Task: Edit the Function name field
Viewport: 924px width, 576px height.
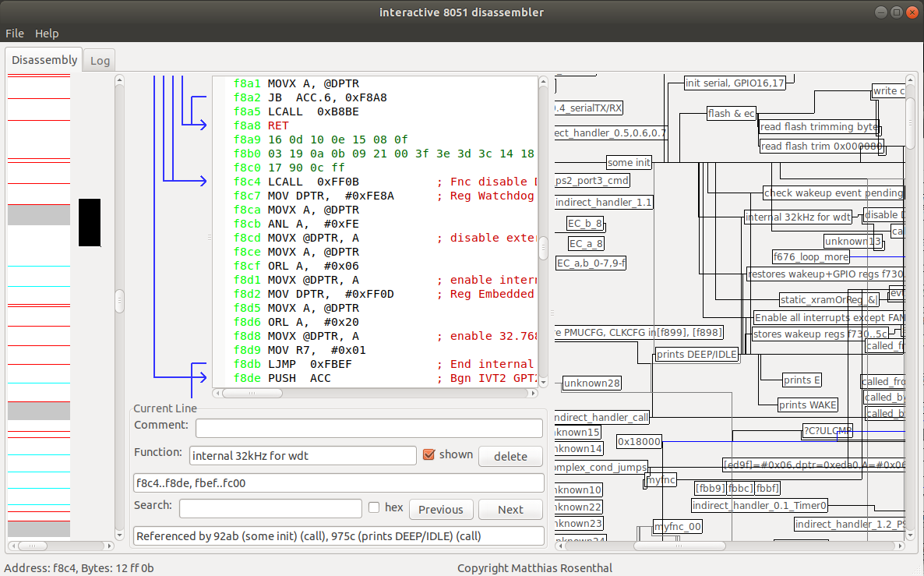Action: click(x=302, y=455)
